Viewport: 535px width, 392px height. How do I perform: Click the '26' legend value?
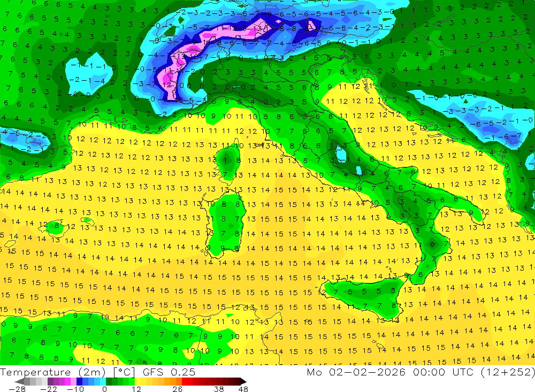pyautogui.click(x=177, y=389)
